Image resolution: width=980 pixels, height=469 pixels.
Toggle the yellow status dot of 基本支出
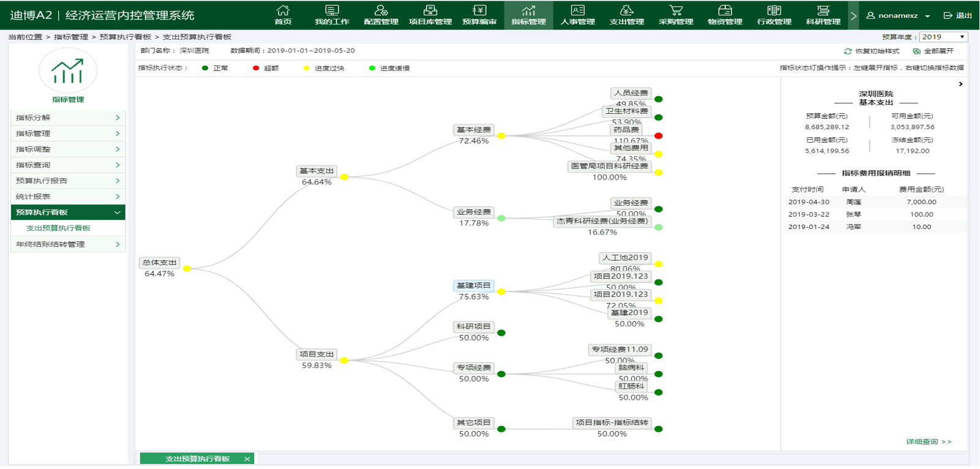tap(345, 177)
